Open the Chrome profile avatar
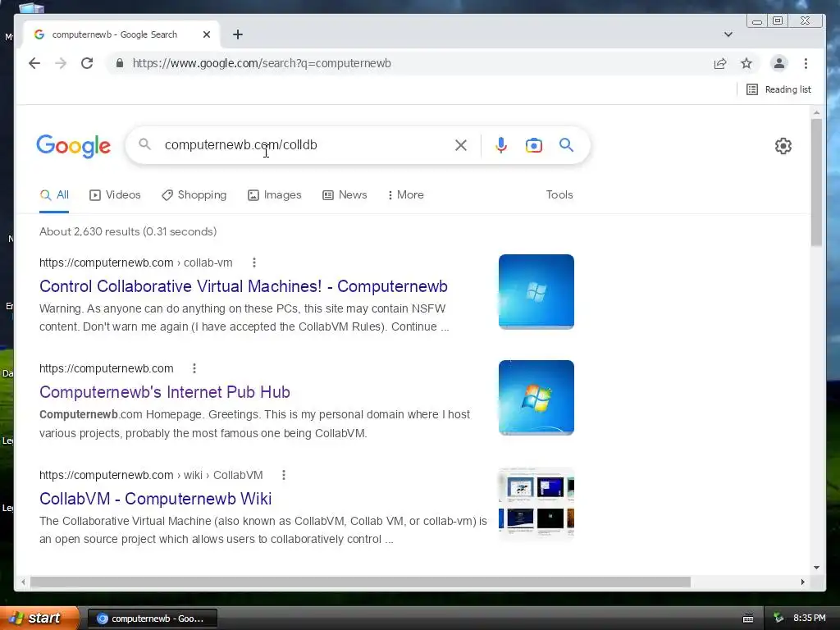Viewport: 840px width, 630px height. click(x=779, y=63)
